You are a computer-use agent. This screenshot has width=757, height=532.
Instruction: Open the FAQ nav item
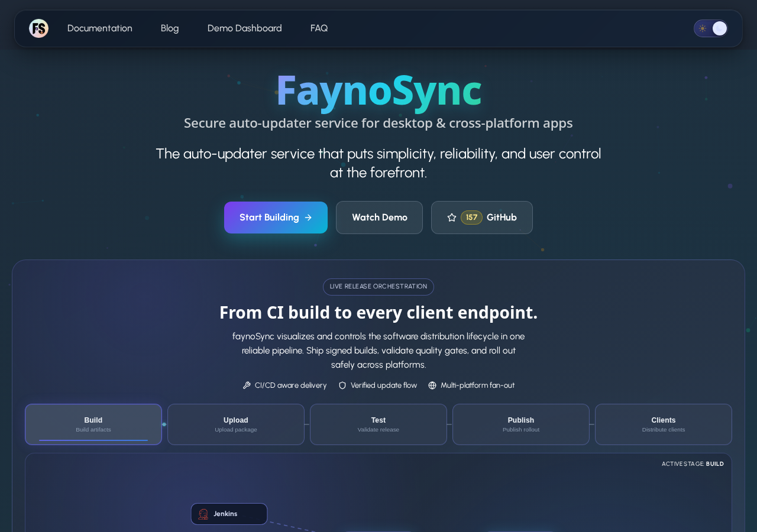[x=319, y=28]
